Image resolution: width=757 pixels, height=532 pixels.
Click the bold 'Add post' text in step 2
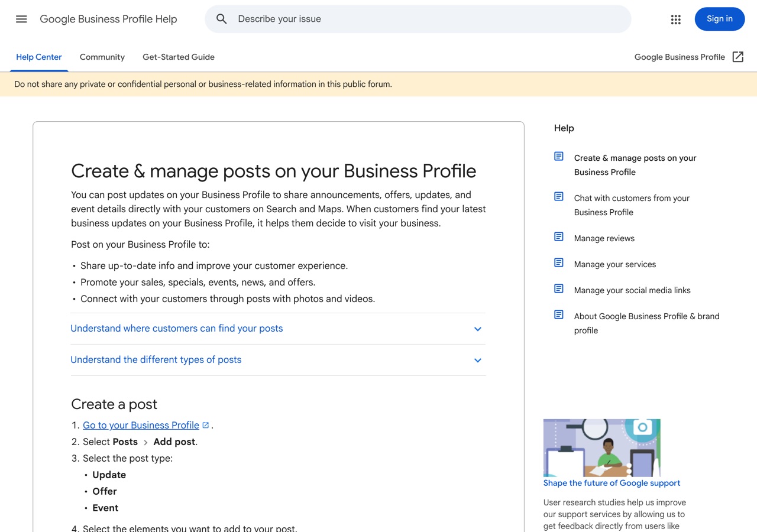click(x=174, y=442)
